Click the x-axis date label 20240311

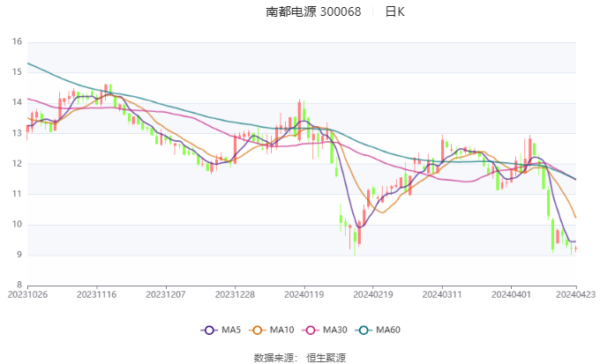pos(442,294)
